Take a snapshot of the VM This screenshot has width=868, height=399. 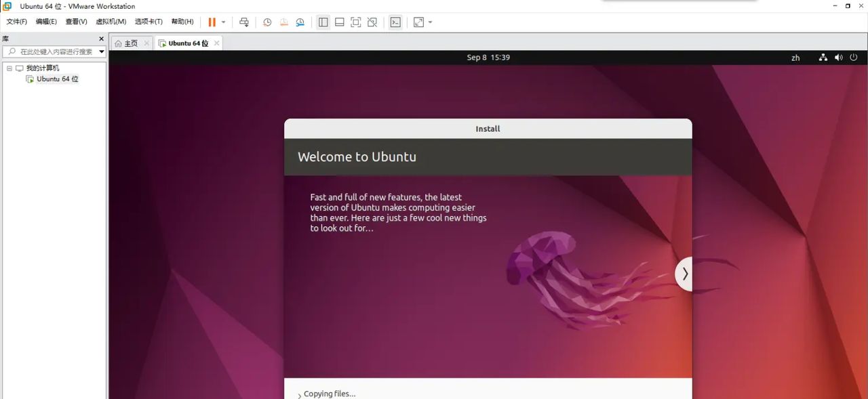(x=267, y=22)
